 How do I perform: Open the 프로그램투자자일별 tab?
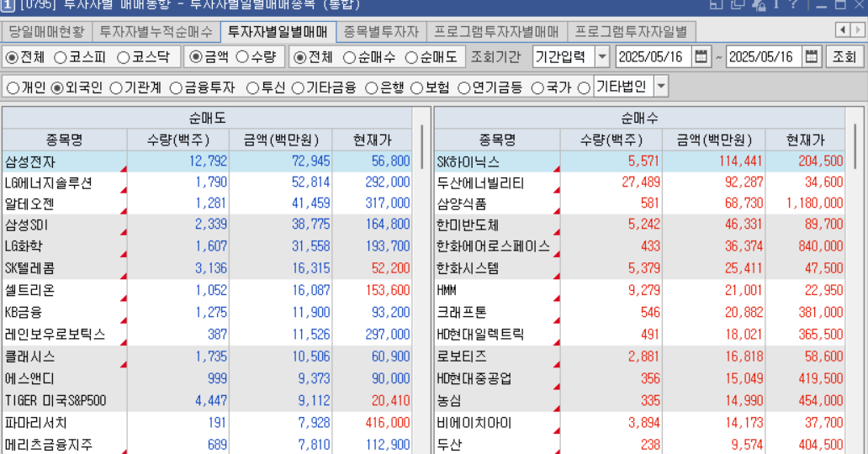coord(631,32)
